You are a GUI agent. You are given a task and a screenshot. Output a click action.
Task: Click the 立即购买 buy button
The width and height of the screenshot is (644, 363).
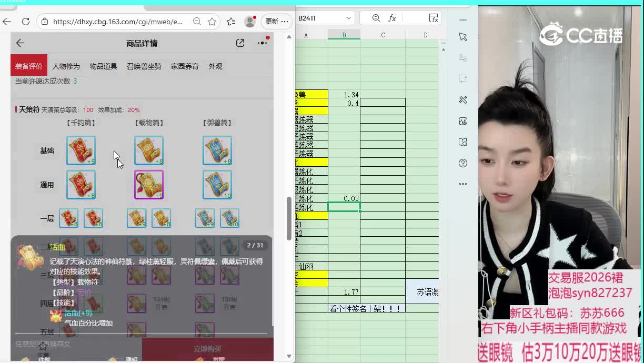pyautogui.click(x=207, y=349)
